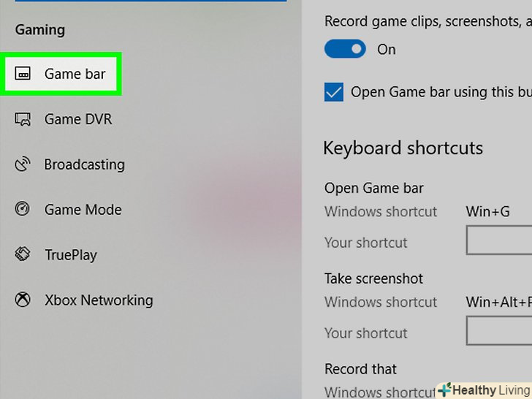The width and height of the screenshot is (532, 399).
Task: Click the Keyboard shortcuts heading
Action: [x=403, y=148]
